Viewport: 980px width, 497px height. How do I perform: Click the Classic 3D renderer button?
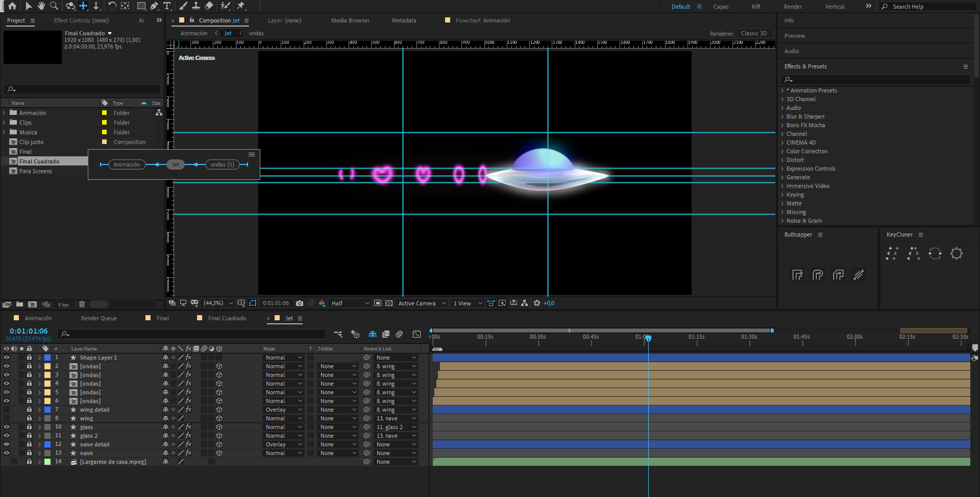[x=754, y=33]
